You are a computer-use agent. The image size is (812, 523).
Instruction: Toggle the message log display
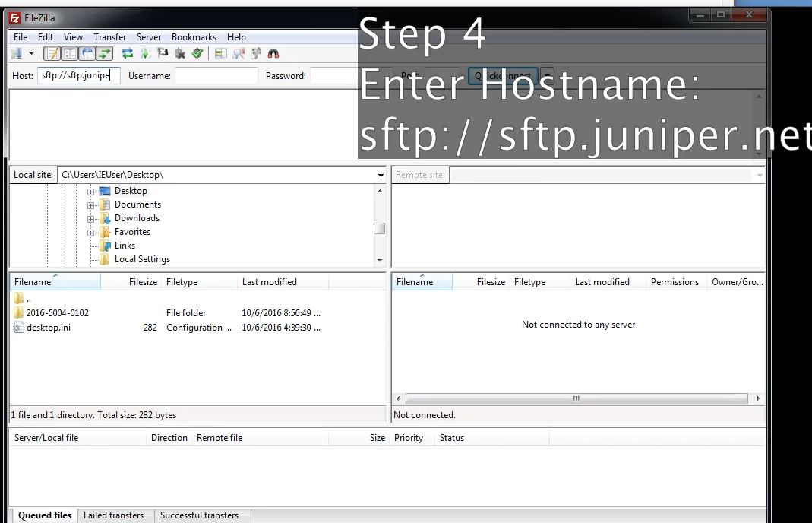point(52,53)
